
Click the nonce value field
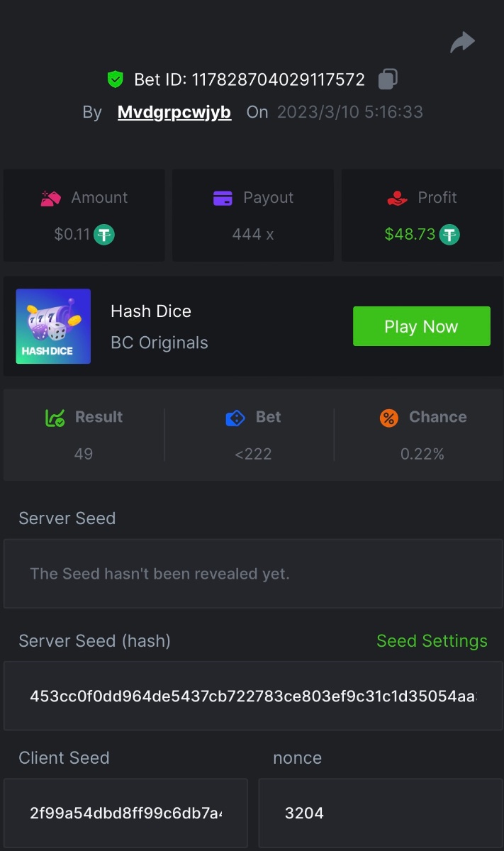(x=381, y=813)
